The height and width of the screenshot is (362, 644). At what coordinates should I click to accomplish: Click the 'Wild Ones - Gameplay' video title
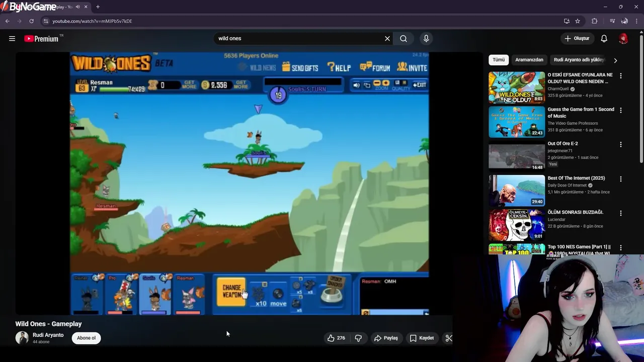point(48,324)
